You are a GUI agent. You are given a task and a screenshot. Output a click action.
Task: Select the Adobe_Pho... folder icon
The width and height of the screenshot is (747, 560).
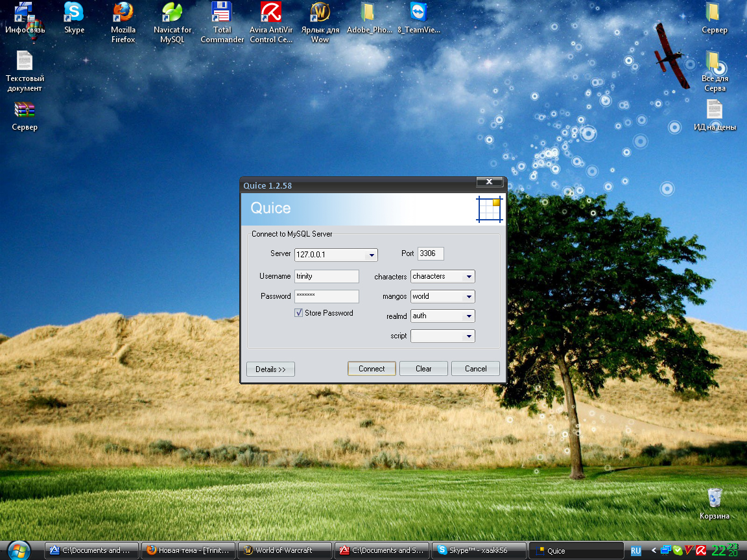(369, 18)
